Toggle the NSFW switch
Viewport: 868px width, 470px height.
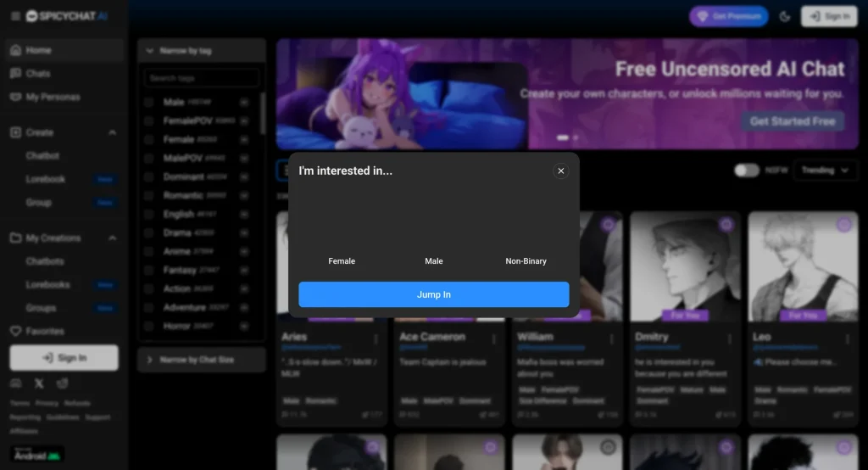click(746, 171)
